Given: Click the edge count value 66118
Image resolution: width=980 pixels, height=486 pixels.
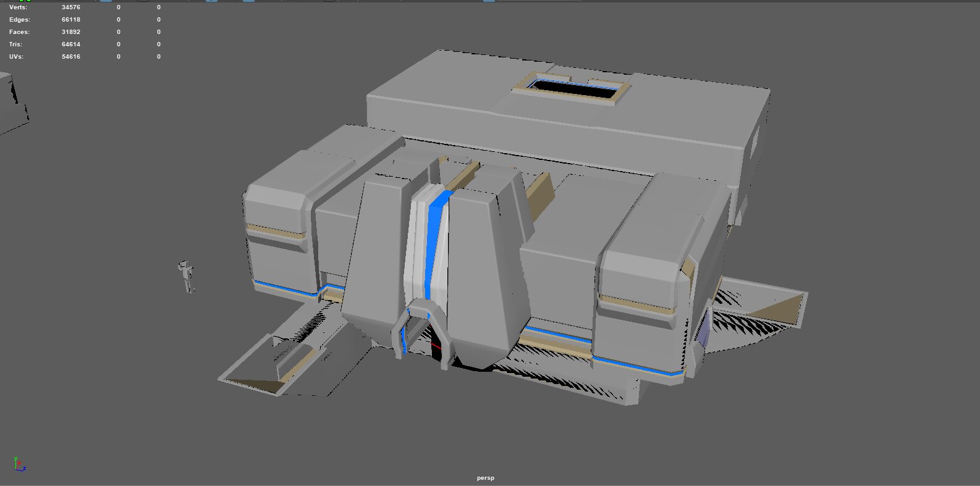Looking at the screenshot, I should pyautogui.click(x=71, y=20).
